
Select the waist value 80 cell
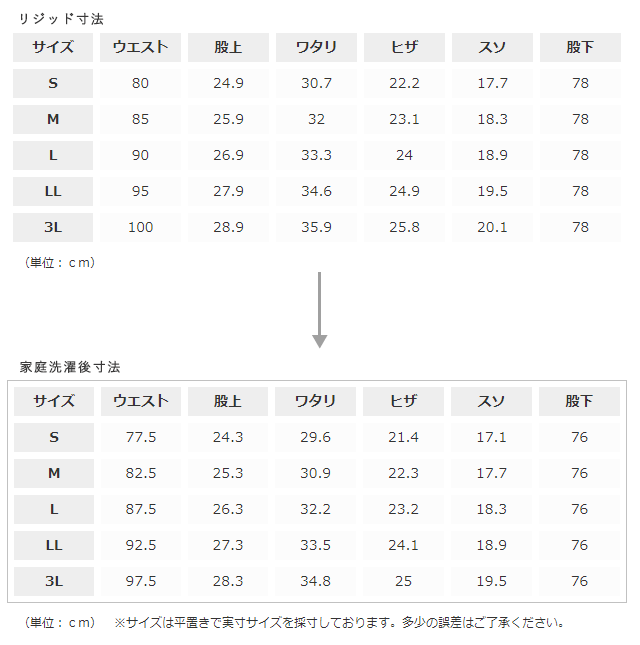(x=141, y=83)
